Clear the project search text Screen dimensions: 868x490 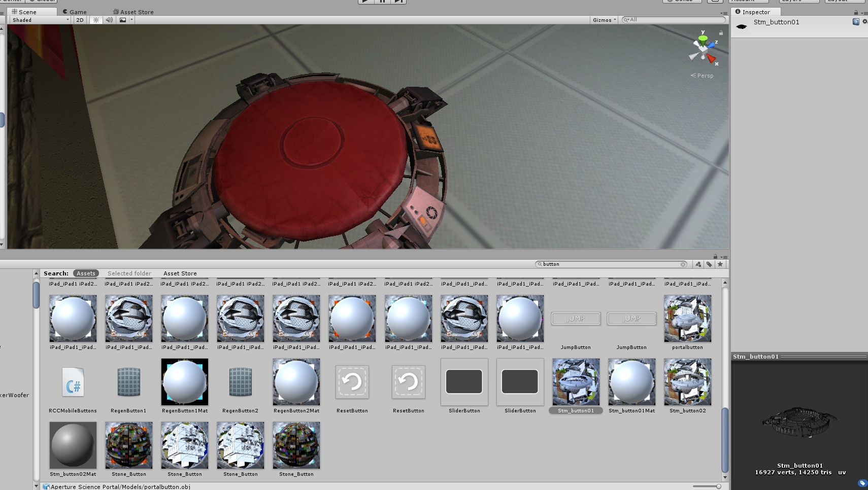[x=683, y=264]
